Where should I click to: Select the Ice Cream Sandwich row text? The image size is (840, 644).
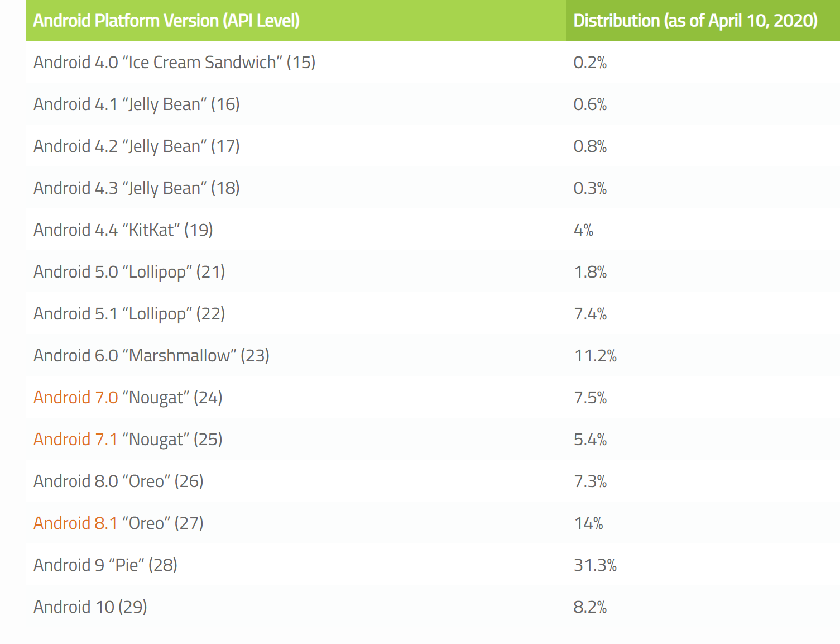174,63
